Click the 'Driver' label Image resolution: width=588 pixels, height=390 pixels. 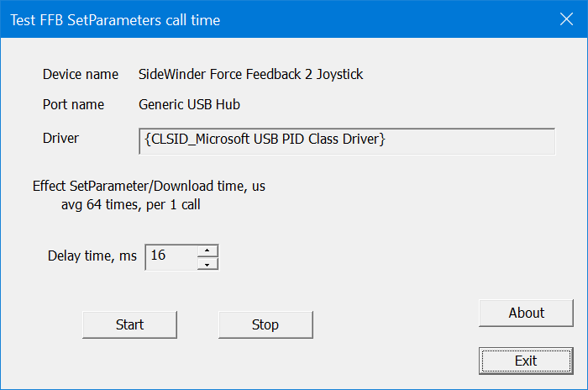tap(60, 138)
